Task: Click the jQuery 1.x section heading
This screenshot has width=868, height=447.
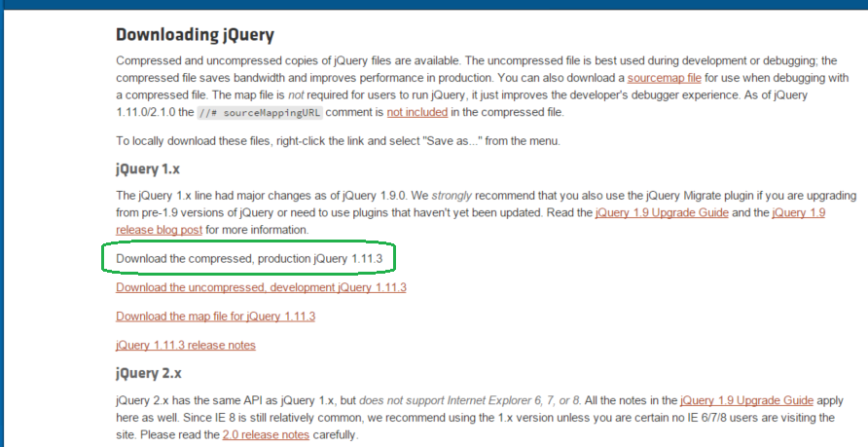Action: coord(148,168)
